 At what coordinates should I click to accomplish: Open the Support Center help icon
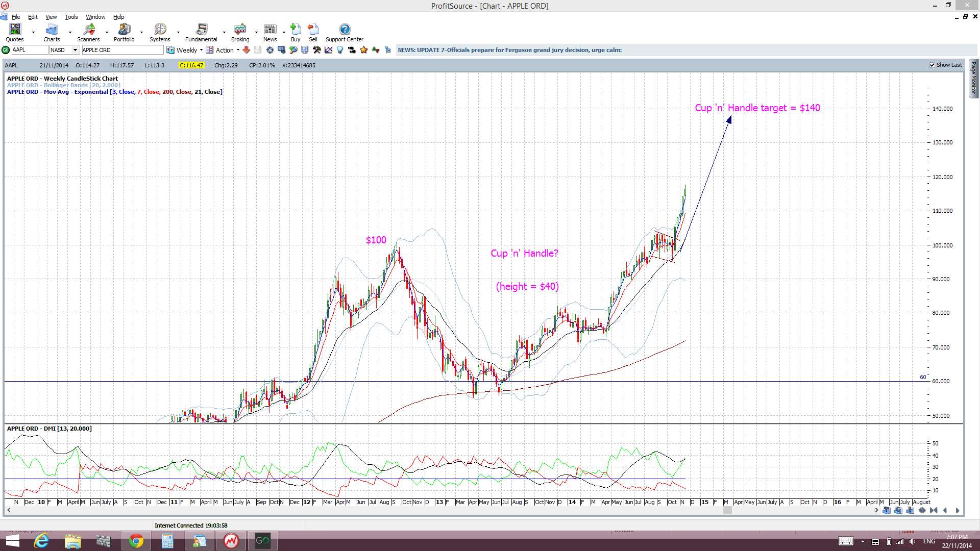[345, 33]
